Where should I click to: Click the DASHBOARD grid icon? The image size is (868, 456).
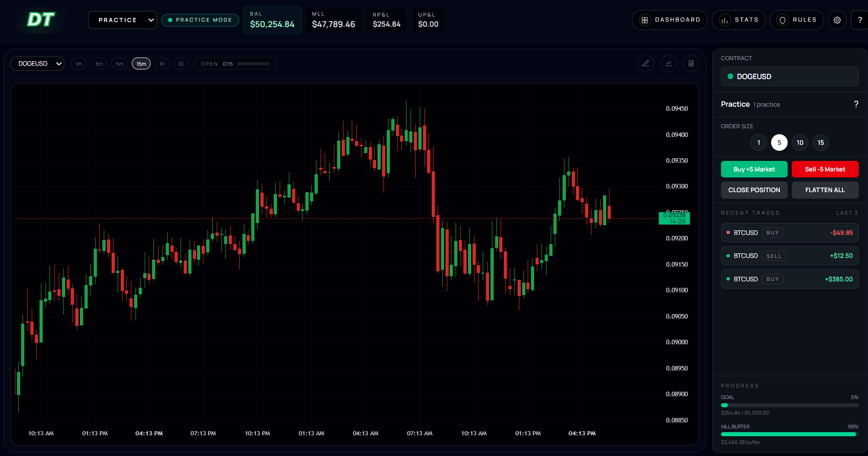click(645, 20)
